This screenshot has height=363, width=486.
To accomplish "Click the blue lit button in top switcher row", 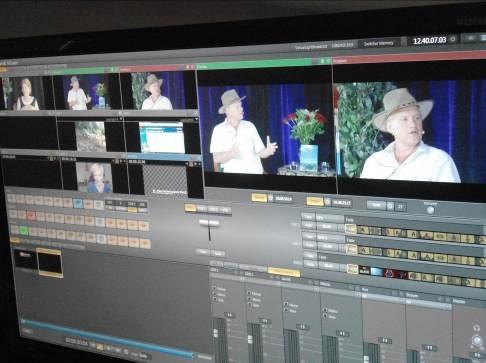I will [x=78, y=203].
